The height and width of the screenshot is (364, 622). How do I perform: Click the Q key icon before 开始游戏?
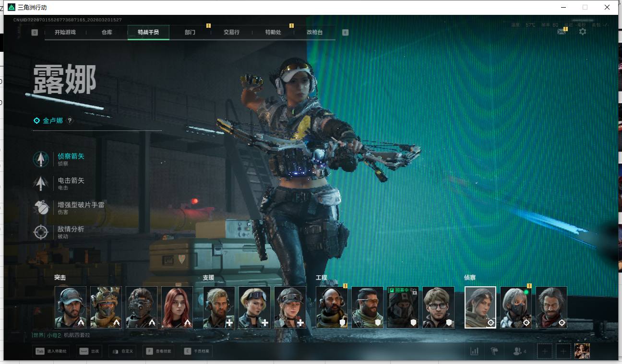tap(35, 33)
